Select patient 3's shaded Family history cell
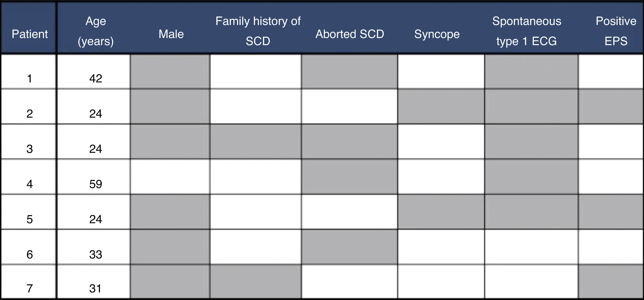Image resolution: width=644 pixels, height=300 pixels. pyautogui.click(x=256, y=141)
